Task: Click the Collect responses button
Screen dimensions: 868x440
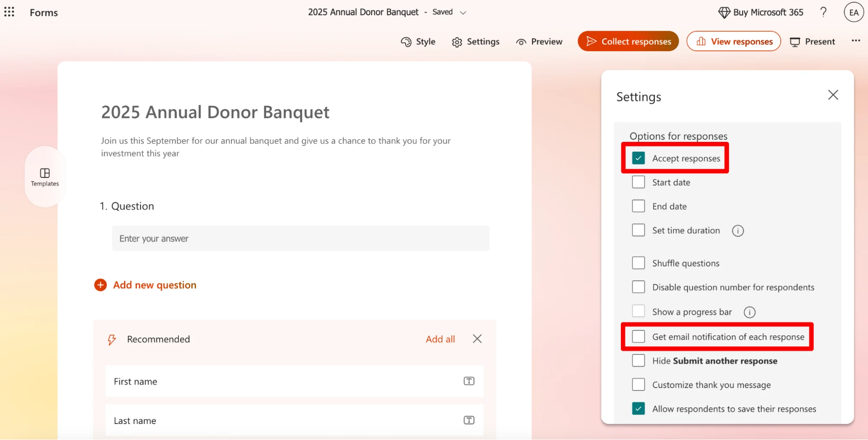Action: [628, 41]
